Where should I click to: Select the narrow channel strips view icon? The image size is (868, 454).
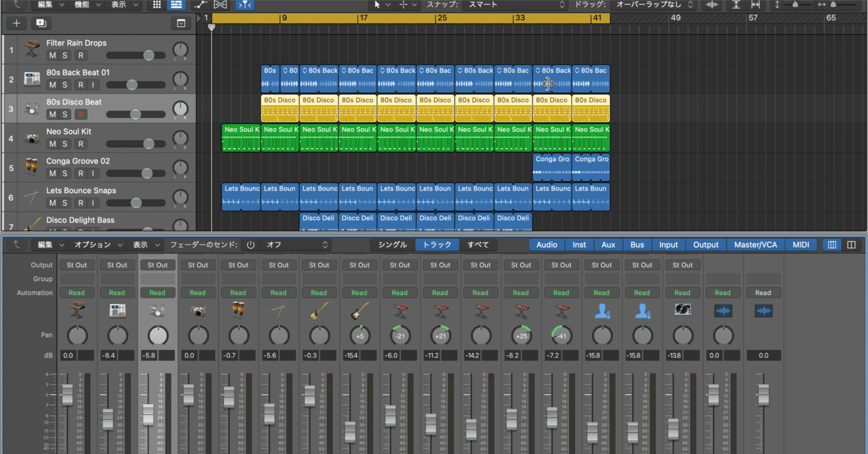[x=832, y=244]
